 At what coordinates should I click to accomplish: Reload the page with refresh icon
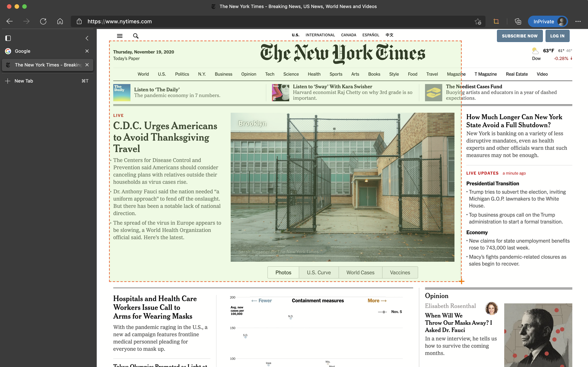[43, 21]
